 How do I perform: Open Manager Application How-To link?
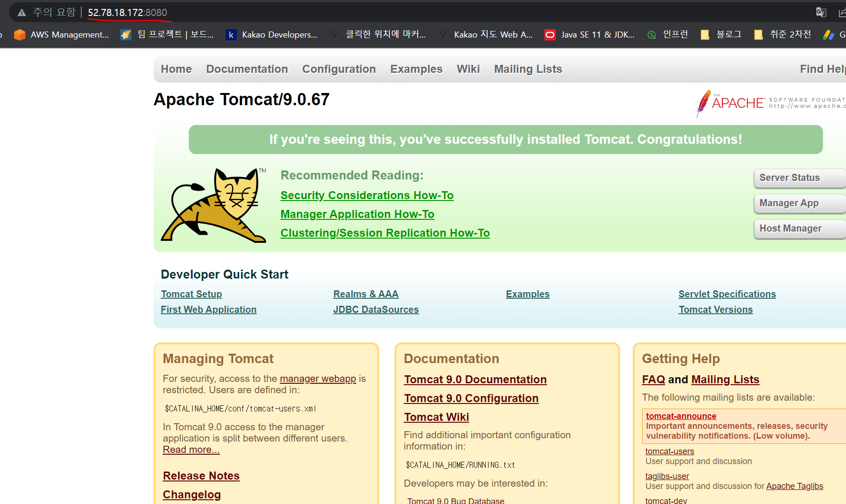point(357,214)
